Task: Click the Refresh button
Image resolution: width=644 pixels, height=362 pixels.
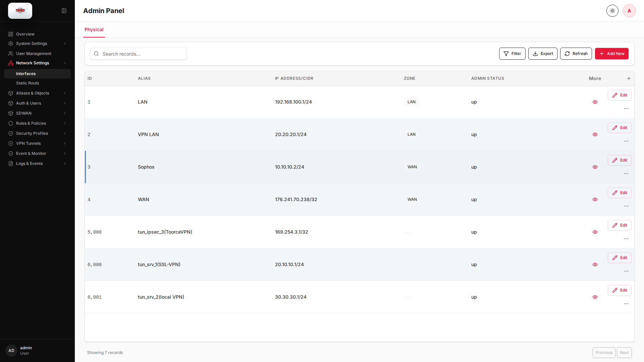Action: [576, 54]
